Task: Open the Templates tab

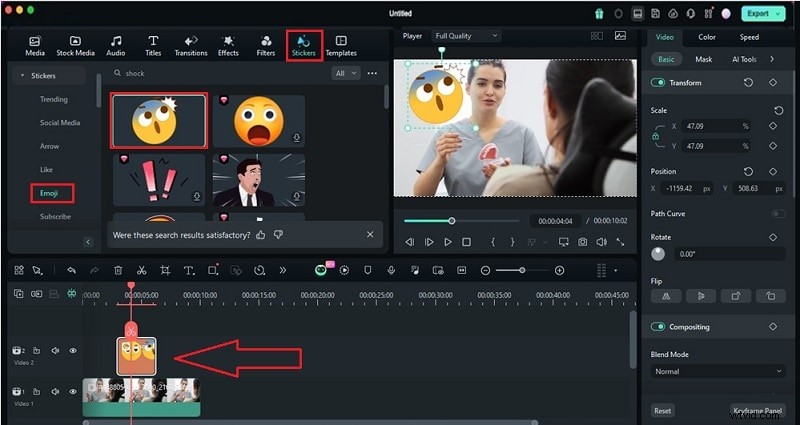Action: 341,46
